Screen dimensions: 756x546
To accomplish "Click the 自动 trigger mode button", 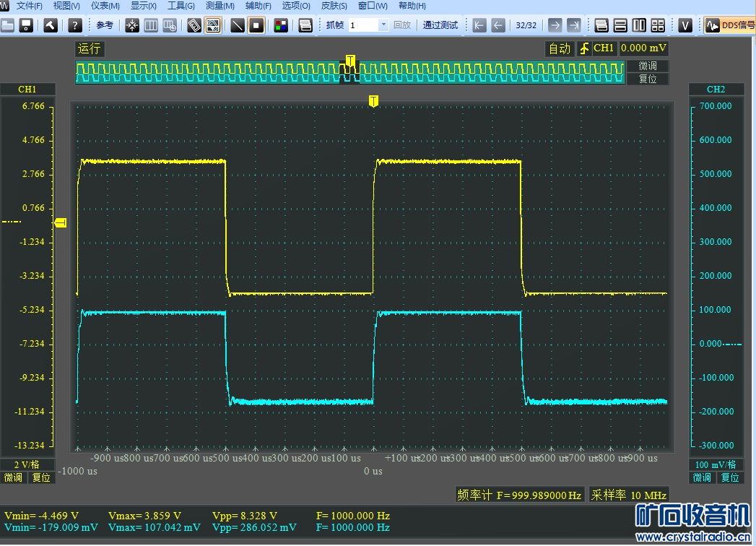I will 560,48.
